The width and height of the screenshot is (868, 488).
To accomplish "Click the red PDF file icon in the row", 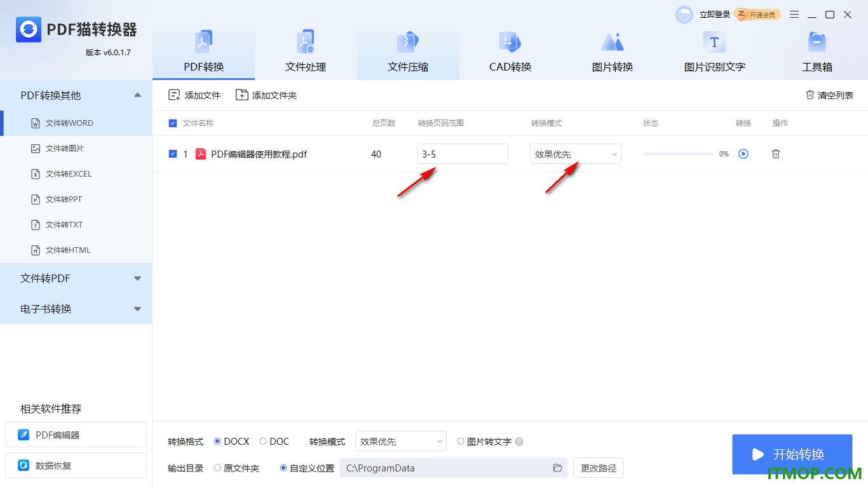I will click(x=201, y=154).
